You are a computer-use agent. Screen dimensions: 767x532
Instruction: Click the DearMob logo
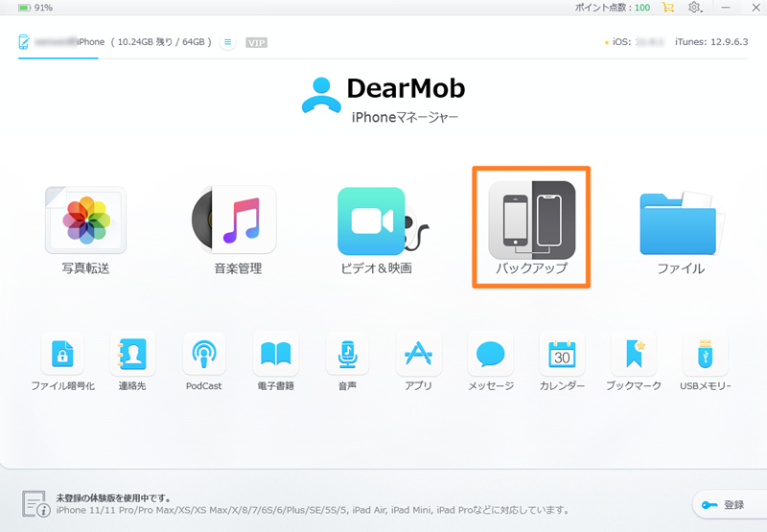pyautogui.click(x=383, y=101)
